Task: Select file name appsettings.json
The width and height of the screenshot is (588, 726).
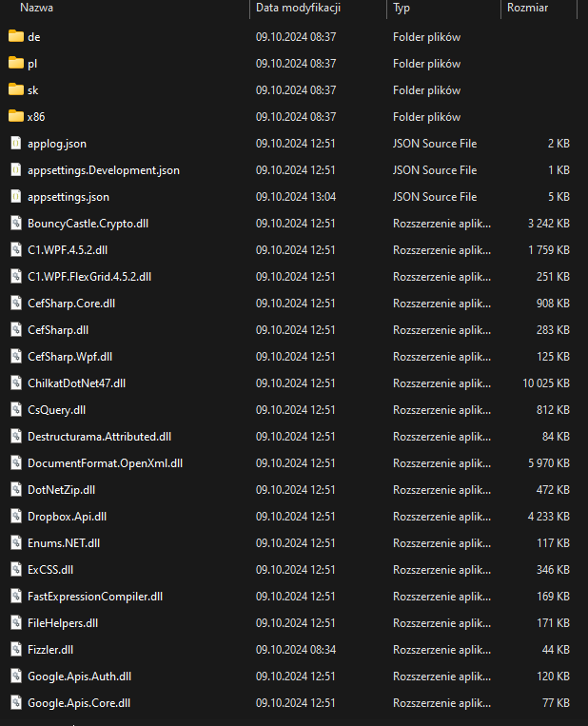Action: click(x=69, y=197)
